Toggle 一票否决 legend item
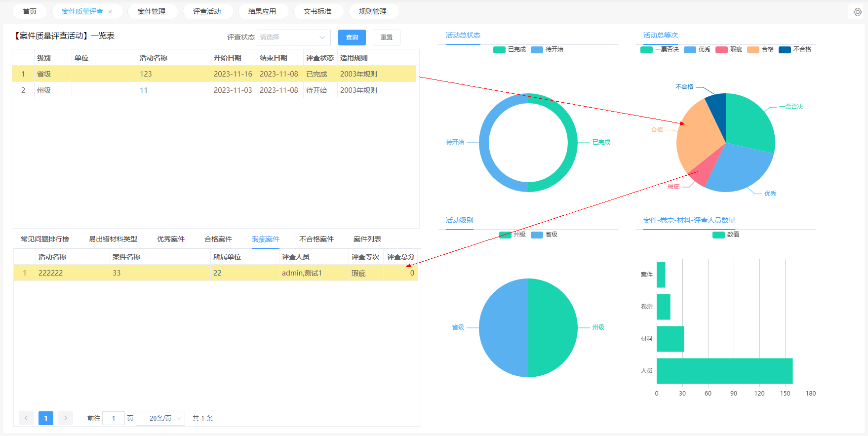This screenshot has height=436, width=868. (660, 49)
